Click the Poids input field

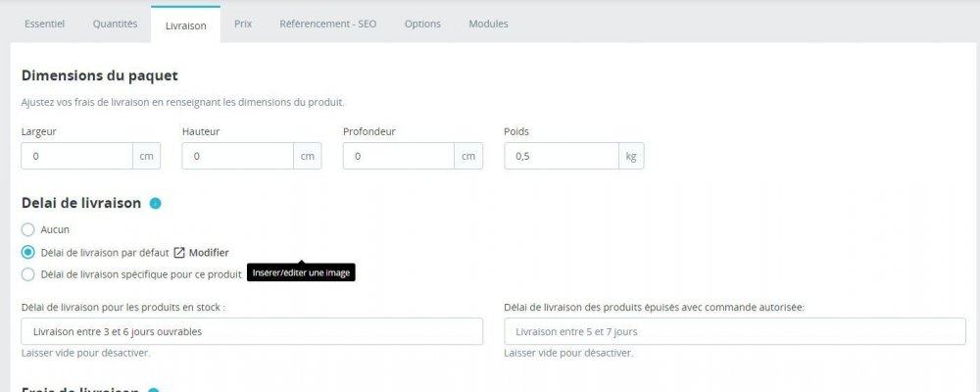(x=562, y=156)
